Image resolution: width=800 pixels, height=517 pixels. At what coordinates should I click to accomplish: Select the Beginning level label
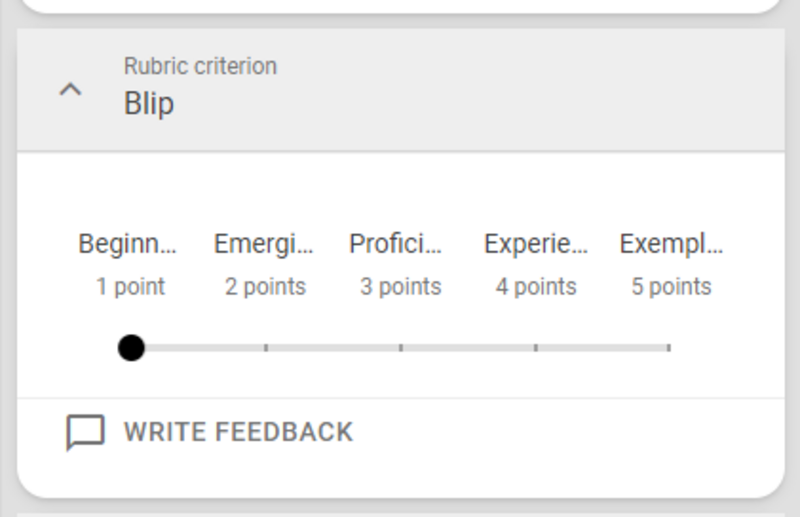[x=128, y=244]
